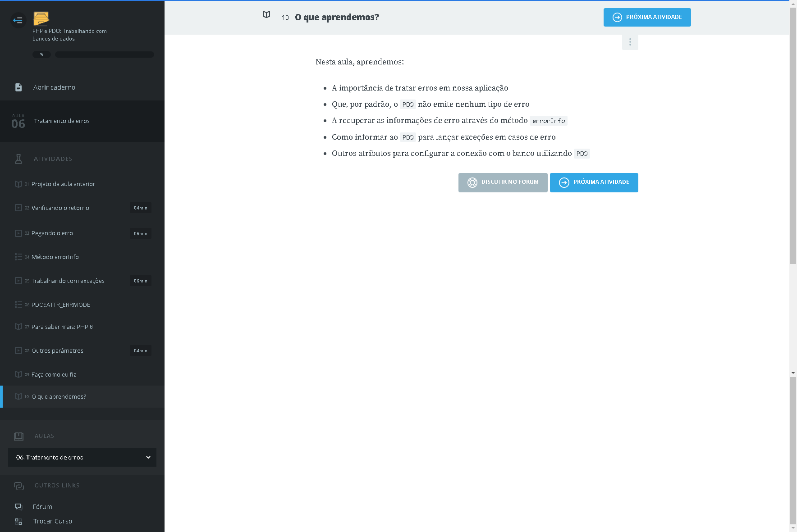Open PDO::ATTR_ERRMODE activity item

(x=61, y=305)
